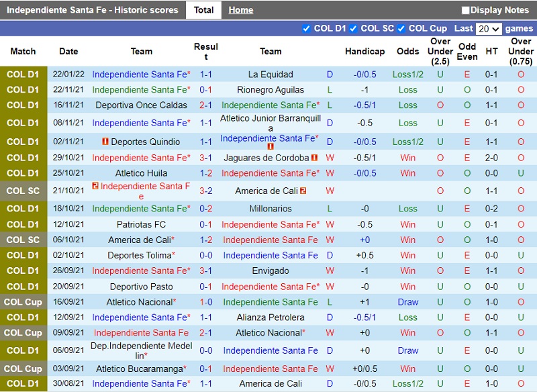Click the Deportivo Pasto team link

(x=141, y=287)
